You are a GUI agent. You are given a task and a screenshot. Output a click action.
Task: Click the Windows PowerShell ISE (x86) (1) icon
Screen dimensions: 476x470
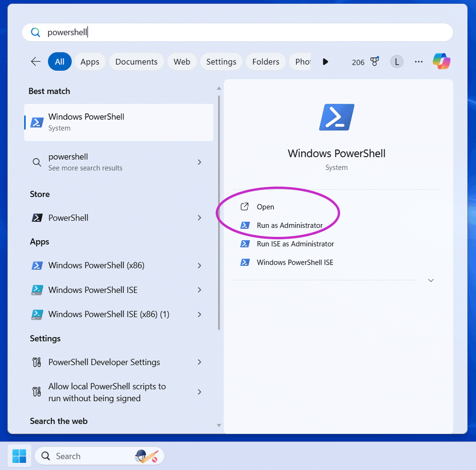tap(37, 314)
